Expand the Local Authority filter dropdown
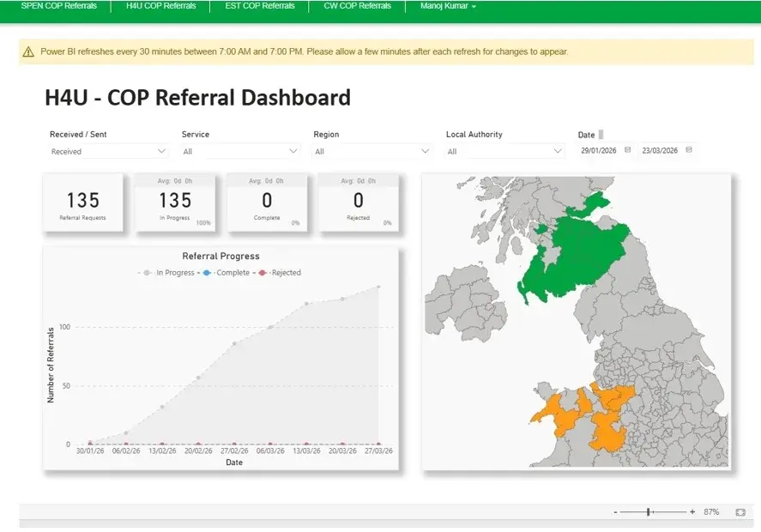The image size is (761, 532). 504,151
